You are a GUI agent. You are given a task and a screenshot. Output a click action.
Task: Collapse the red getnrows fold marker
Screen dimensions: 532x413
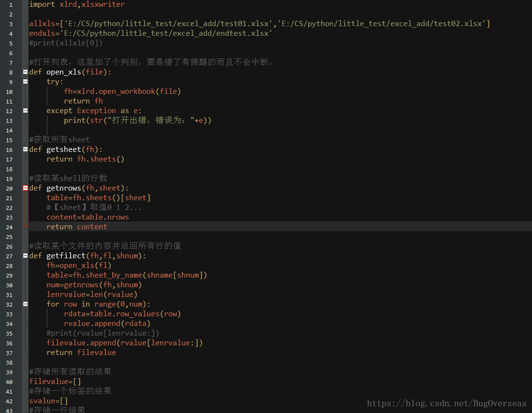(x=25, y=188)
